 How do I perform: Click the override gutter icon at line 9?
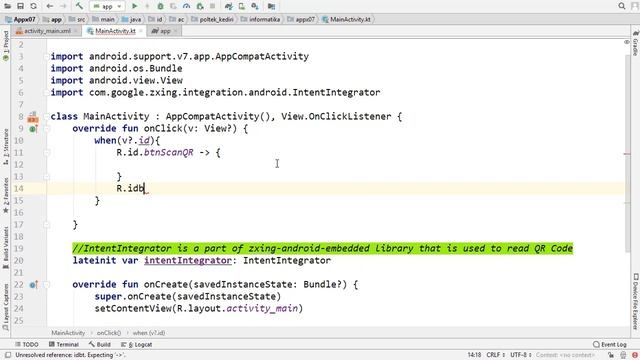click(33, 129)
